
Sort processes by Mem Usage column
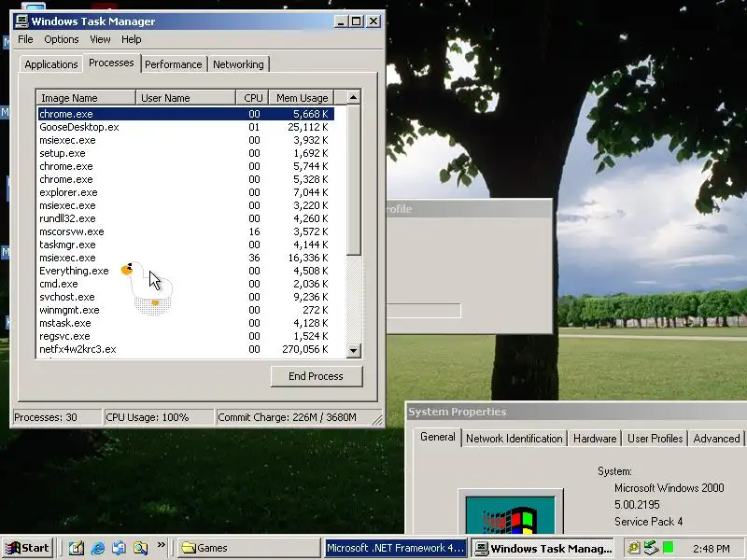click(302, 98)
